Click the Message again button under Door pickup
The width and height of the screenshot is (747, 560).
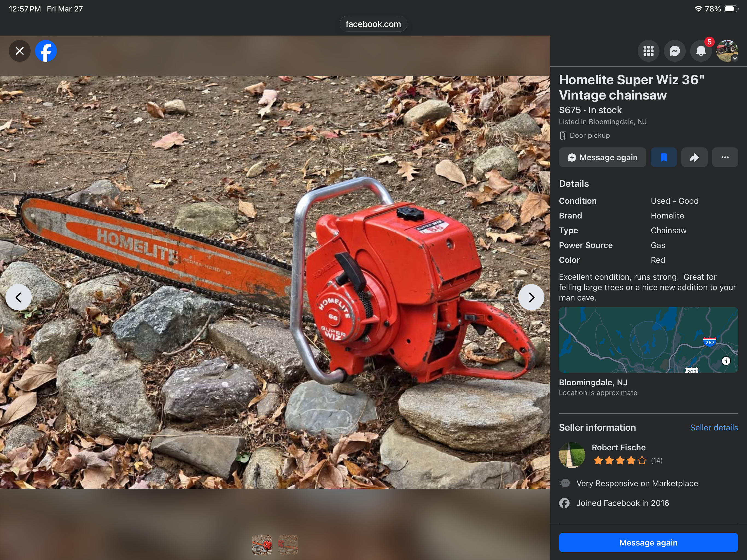click(x=602, y=157)
